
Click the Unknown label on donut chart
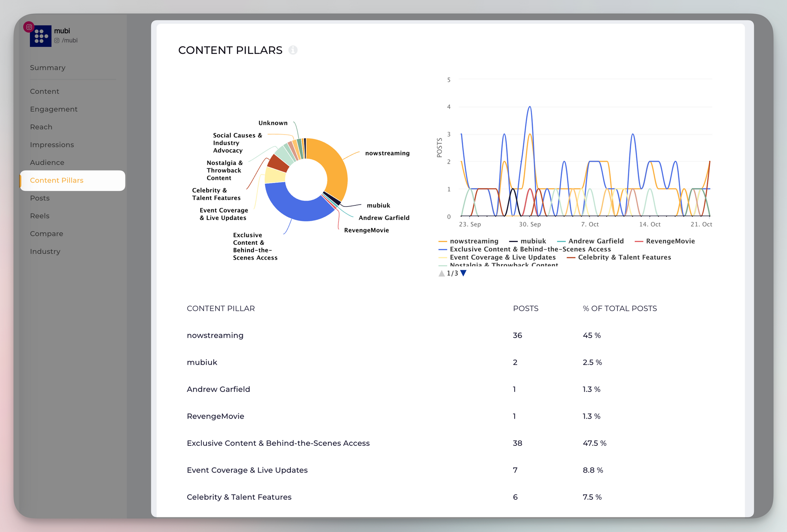pyautogui.click(x=273, y=123)
